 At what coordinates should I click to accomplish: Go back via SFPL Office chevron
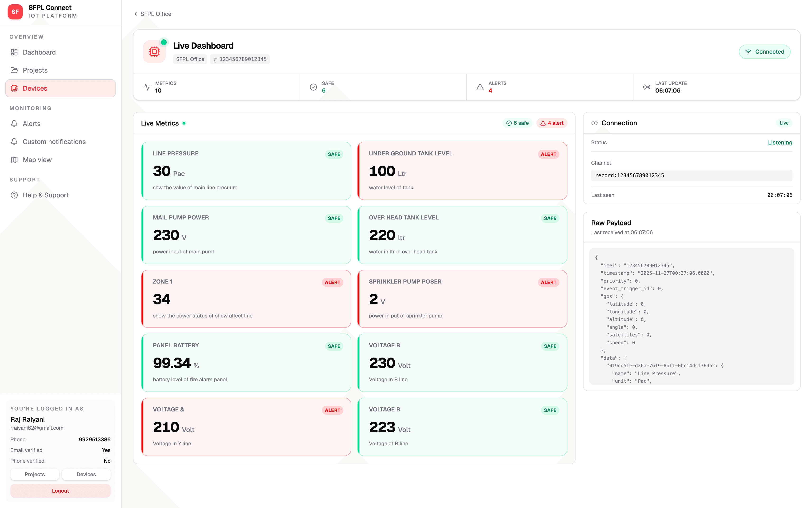pos(136,14)
